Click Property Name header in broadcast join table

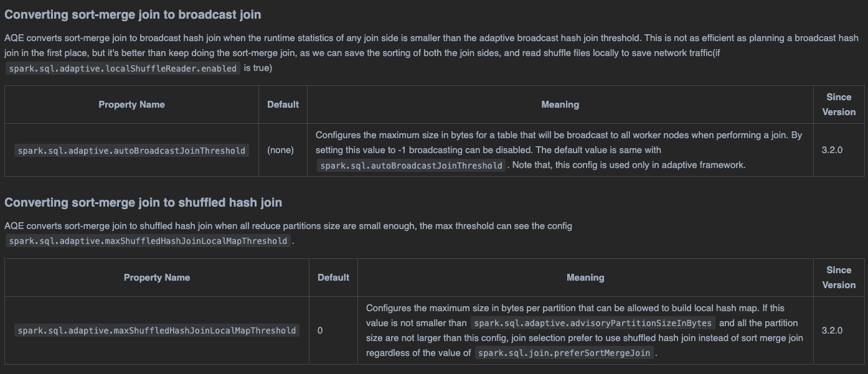131,105
